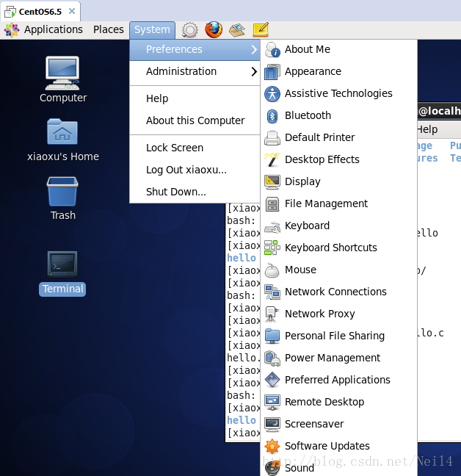Open Default Printer icon
The image size is (461, 476).
272,138
